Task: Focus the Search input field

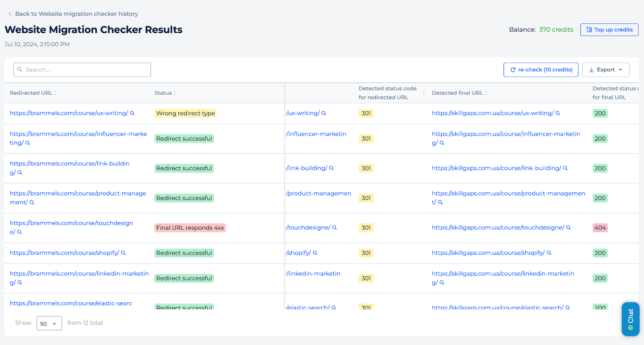Action: [x=82, y=70]
